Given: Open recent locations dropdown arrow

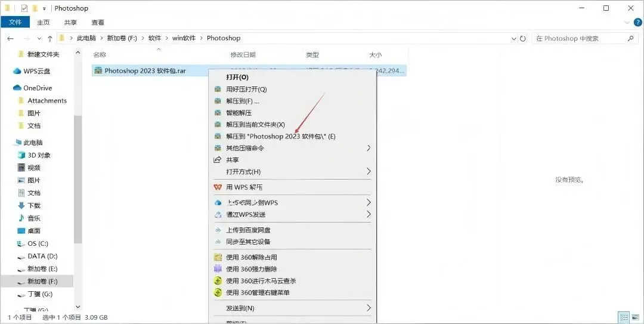Looking at the screenshot, I should coord(39,38).
